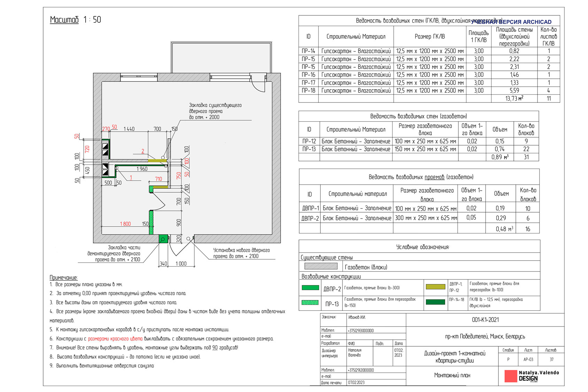The height and width of the screenshot is (392, 588).
Task: Click the 'Ведомость возводимых стен (газобетон)' table title
Action: [418, 116]
